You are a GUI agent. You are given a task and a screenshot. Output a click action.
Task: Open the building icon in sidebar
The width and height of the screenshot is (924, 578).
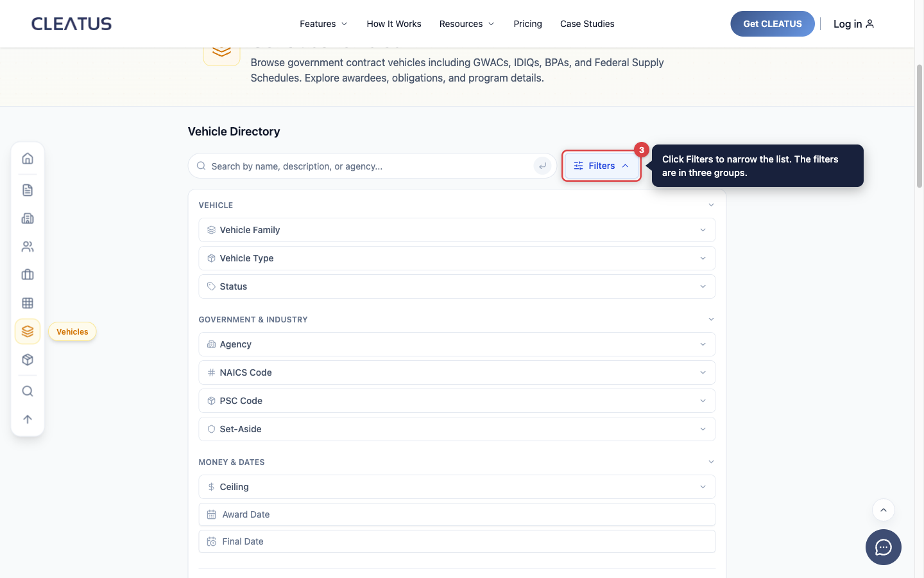tap(28, 218)
